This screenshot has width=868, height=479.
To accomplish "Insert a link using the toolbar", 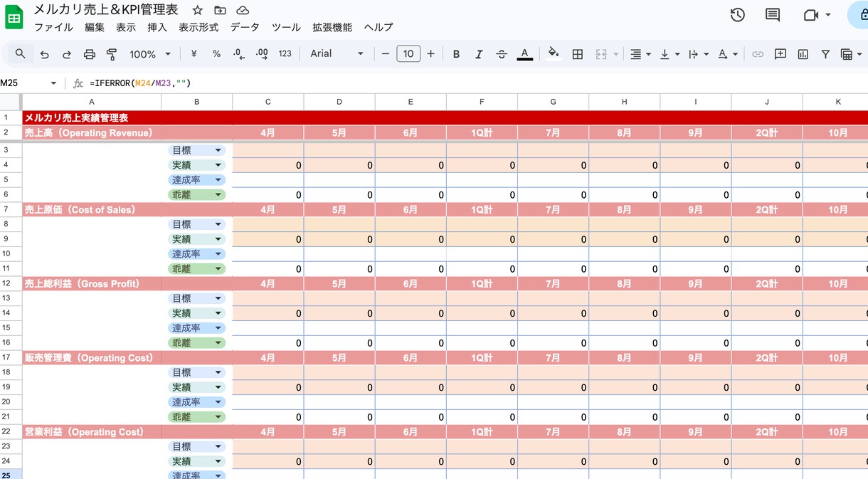I will [758, 54].
